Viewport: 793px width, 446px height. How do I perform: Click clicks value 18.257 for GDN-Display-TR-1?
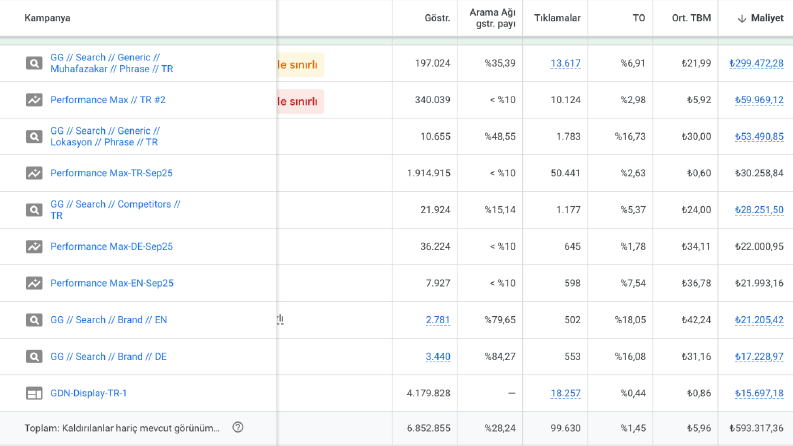coord(565,393)
